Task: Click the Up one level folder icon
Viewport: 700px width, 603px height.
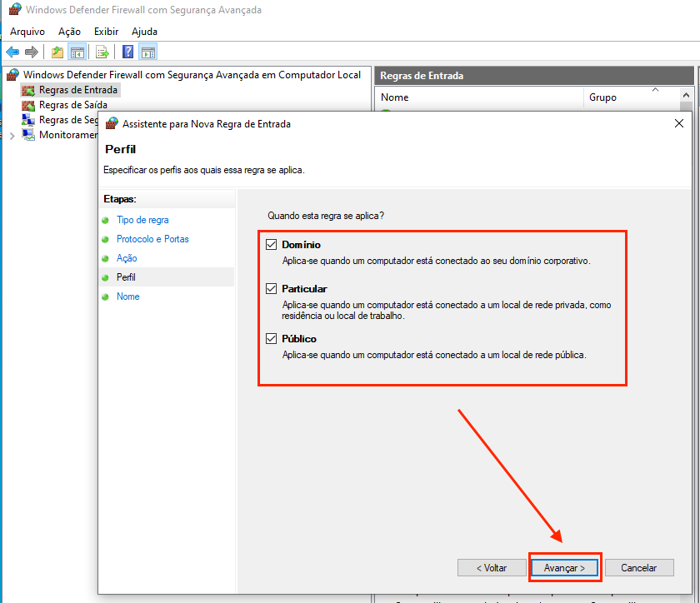Action: (57, 52)
